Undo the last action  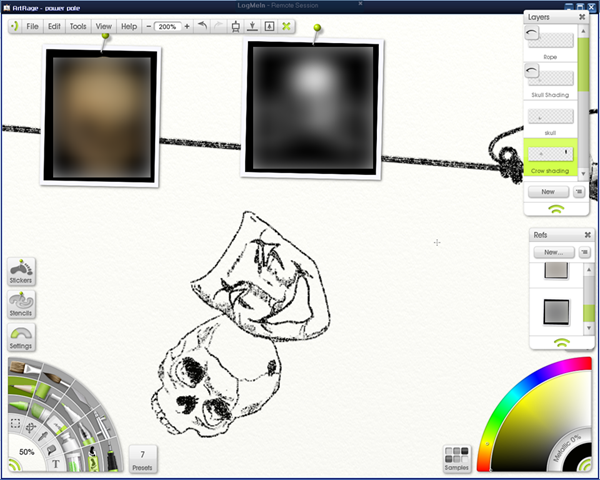pyautogui.click(x=202, y=26)
